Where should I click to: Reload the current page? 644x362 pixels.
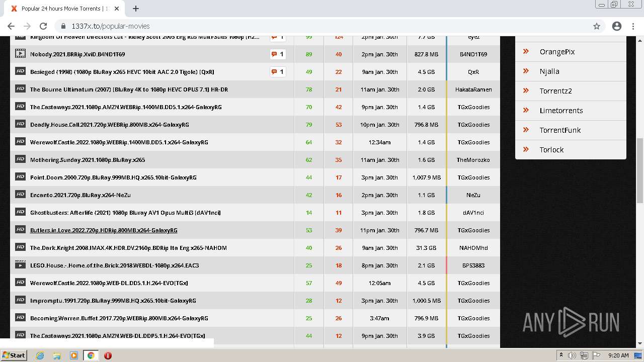point(43,26)
